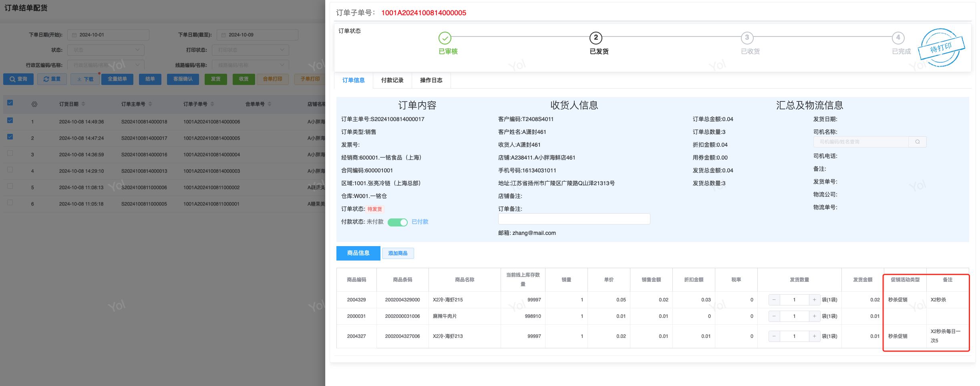
Task: Click the step 2 已发货 circle icon
Action: point(596,38)
